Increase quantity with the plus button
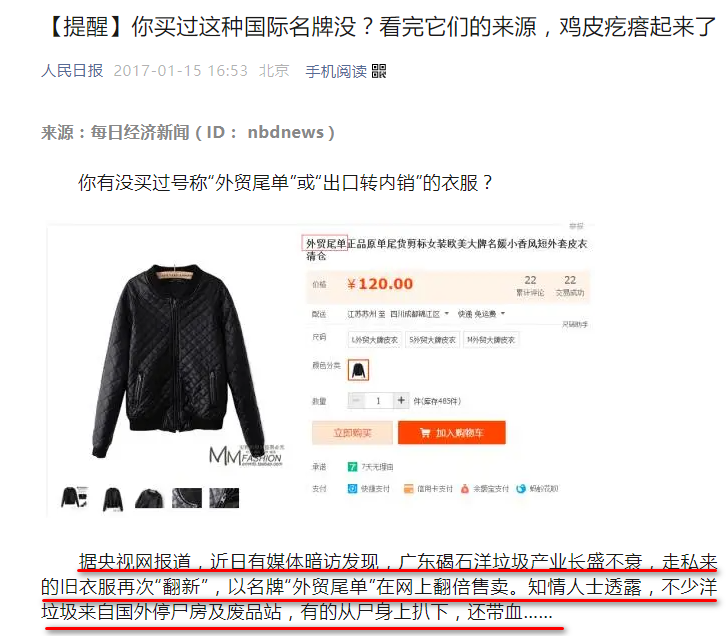The image size is (727, 636). [x=401, y=400]
